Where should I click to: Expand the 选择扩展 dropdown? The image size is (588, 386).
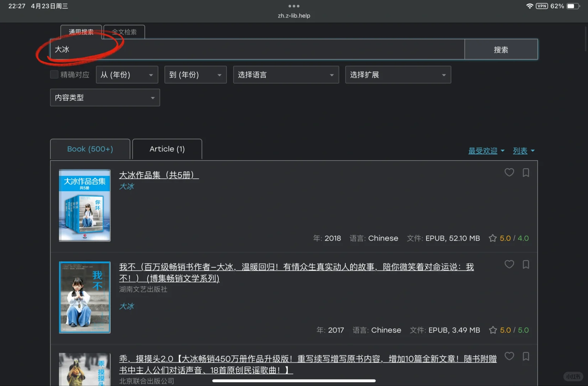coord(398,75)
